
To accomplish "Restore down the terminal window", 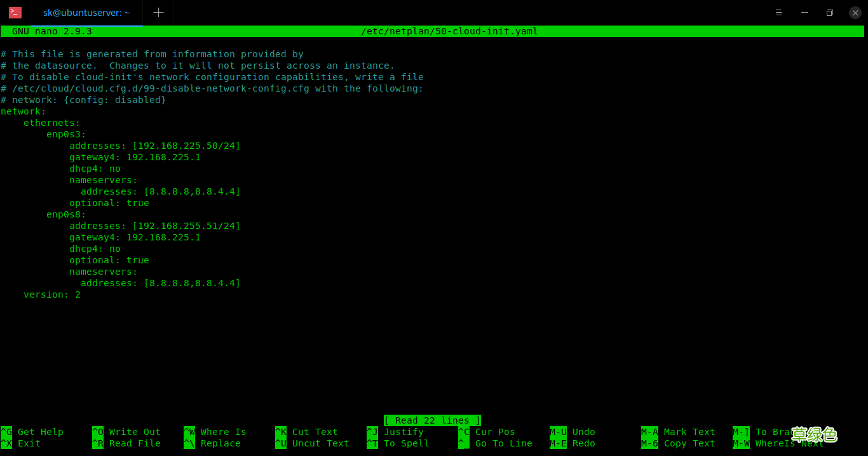I will tap(830, 13).
